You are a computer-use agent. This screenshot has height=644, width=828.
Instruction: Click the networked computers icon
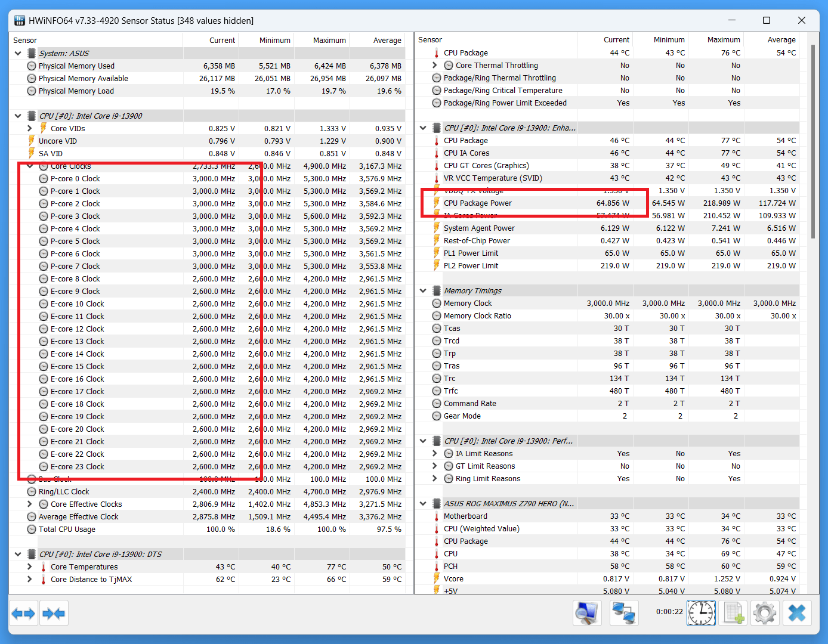coord(624,612)
